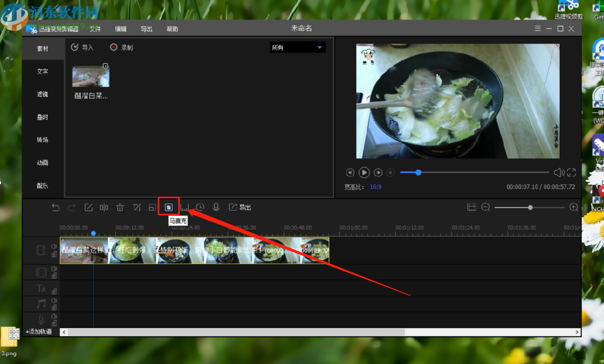Split the clip at playhead
This screenshot has height=364, width=604.
[104, 207]
